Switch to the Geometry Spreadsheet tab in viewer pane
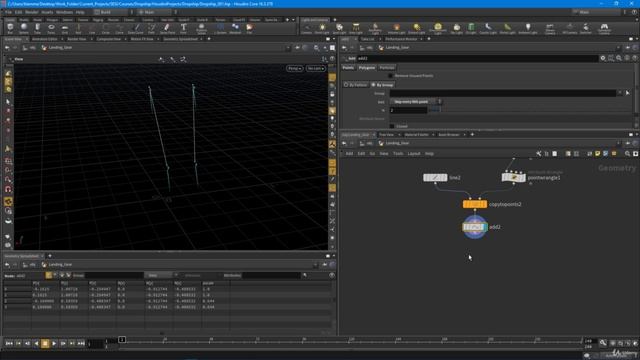The image size is (640, 360). point(180,39)
